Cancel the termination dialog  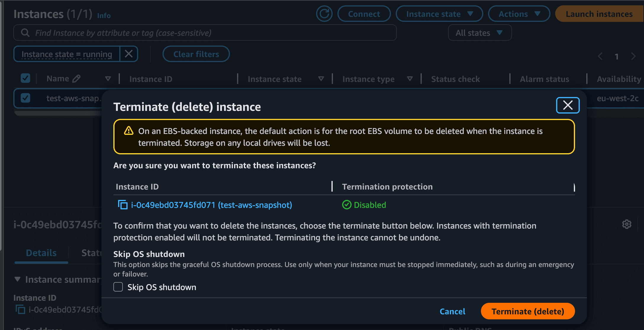click(x=452, y=311)
